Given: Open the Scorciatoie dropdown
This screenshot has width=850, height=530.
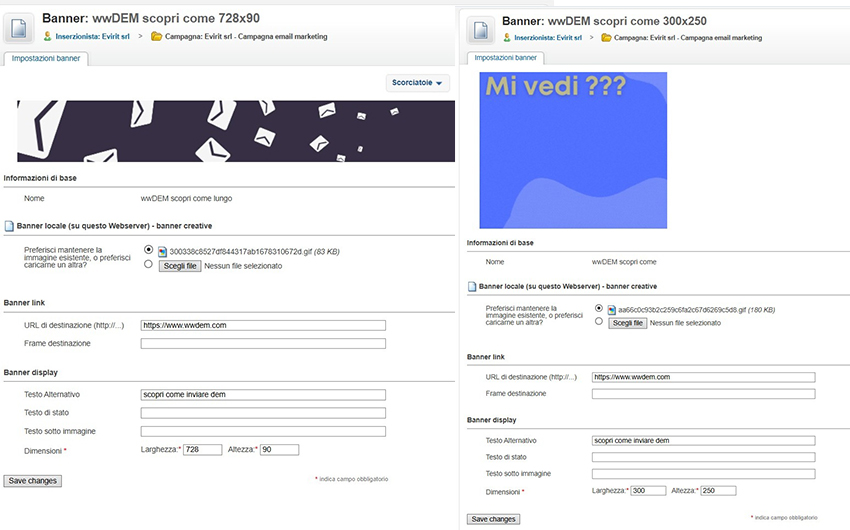Looking at the screenshot, I should pyautogui.click(x=417, y=83).
